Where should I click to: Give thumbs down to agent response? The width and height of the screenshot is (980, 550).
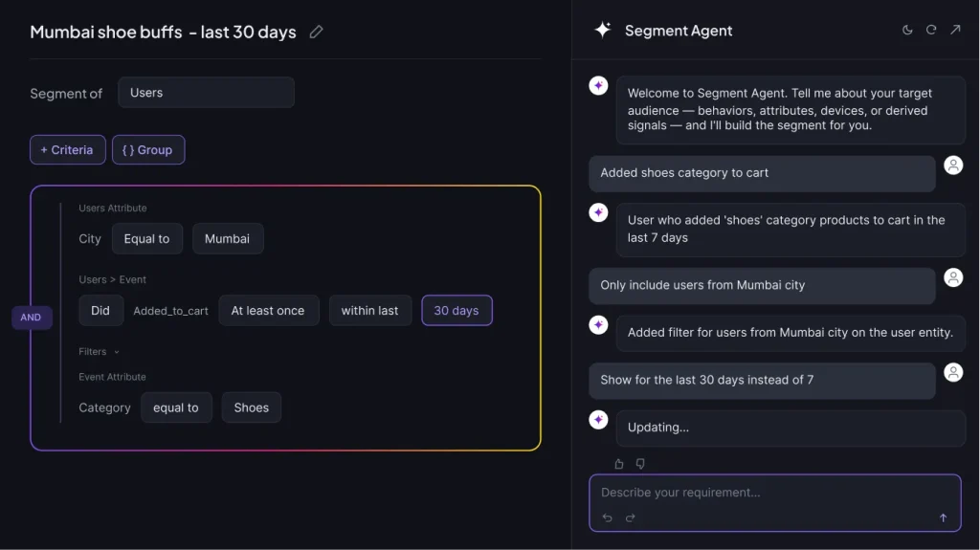640,464
